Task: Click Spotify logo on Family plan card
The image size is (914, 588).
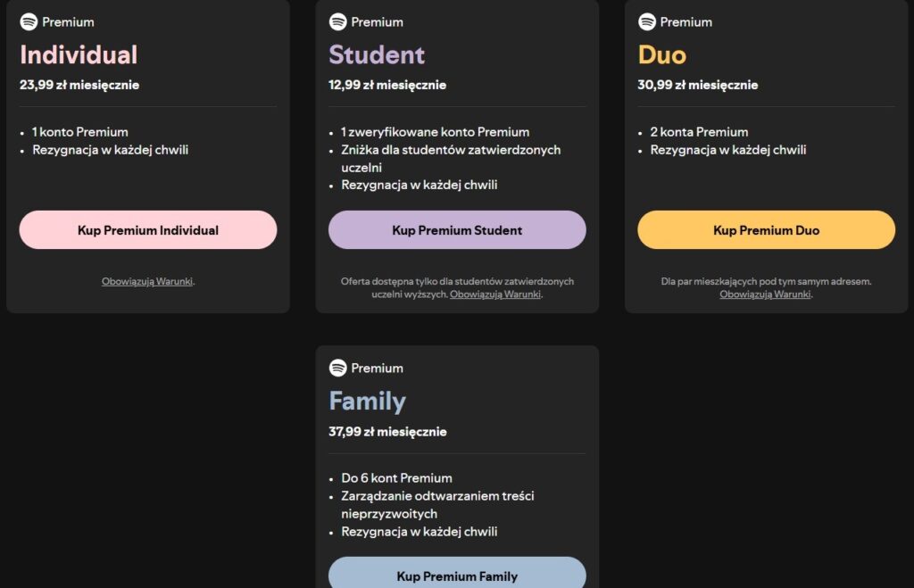Action: point(337,368)
